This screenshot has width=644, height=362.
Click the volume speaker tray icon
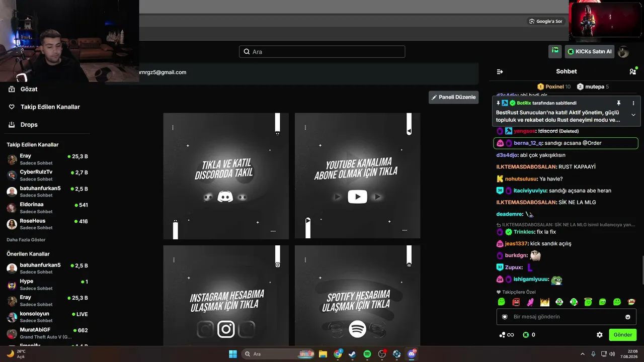pyautogui.click(x=612, y=354)
